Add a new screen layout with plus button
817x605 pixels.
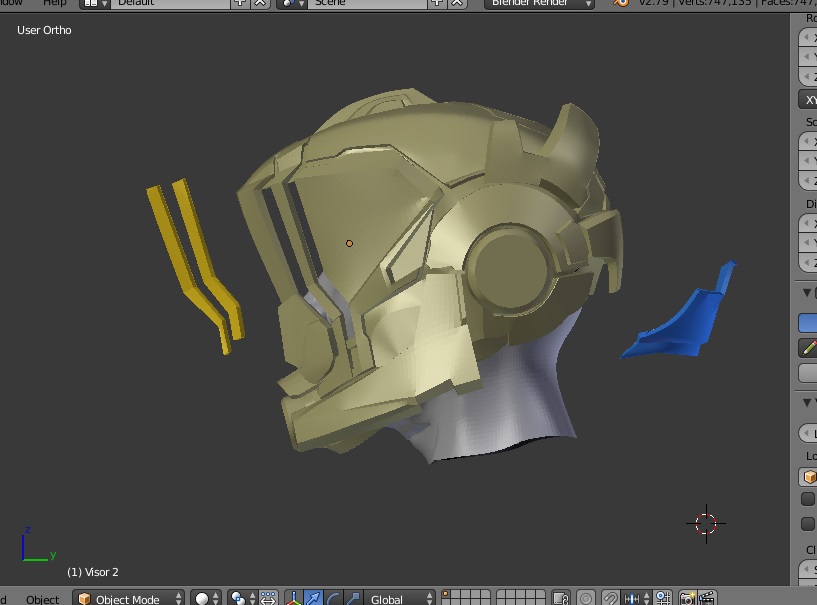click(x=240, y=3)
